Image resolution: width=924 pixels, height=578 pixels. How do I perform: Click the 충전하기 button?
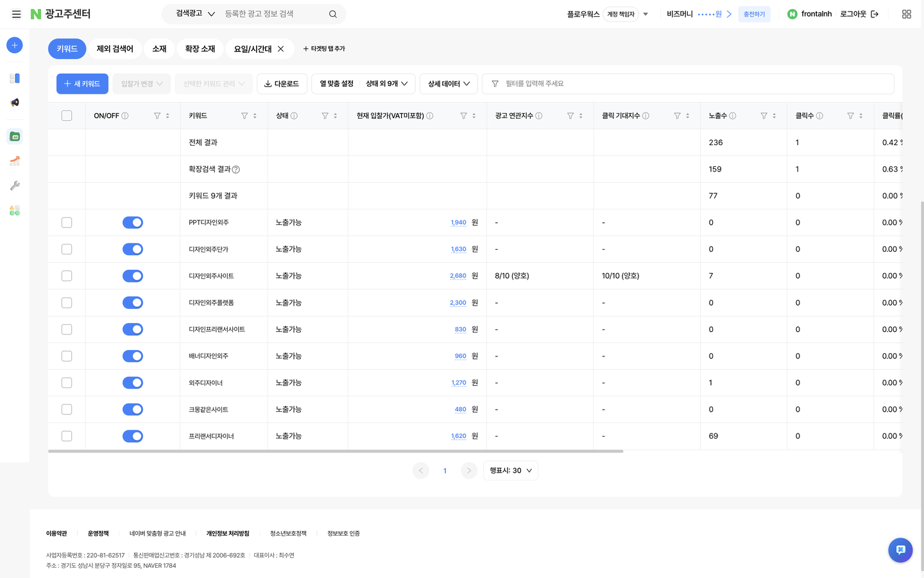tap(754, 14)
